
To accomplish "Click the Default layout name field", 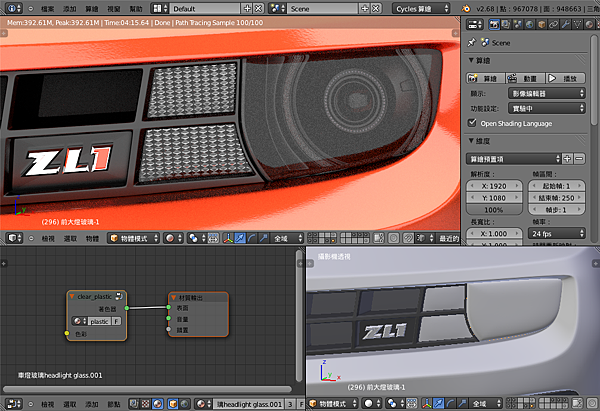I will point(205,8).
